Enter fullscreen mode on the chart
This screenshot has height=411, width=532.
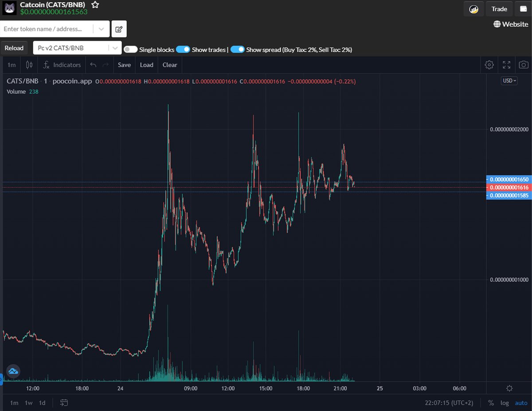tap(506, 65)
